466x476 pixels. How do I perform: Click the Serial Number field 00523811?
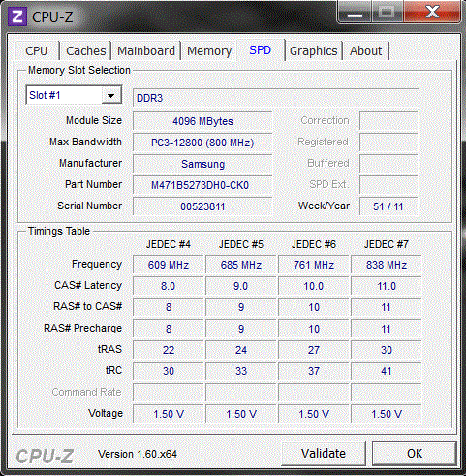202,206
